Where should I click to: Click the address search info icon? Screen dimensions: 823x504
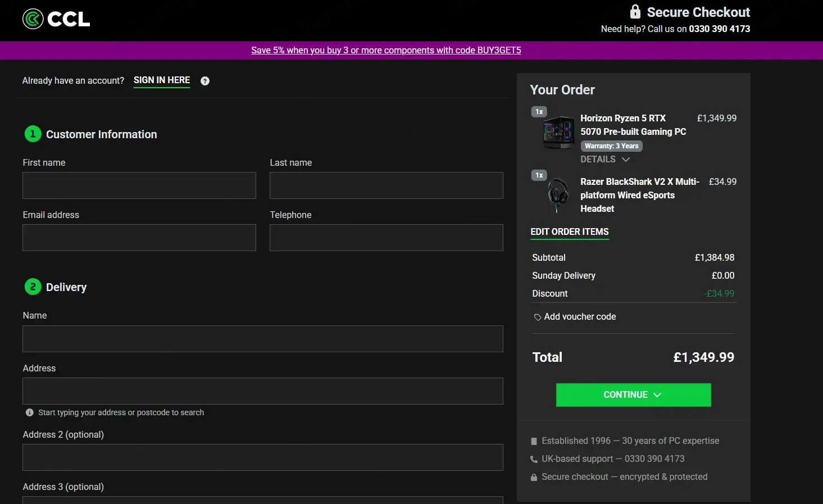point(30,412)
